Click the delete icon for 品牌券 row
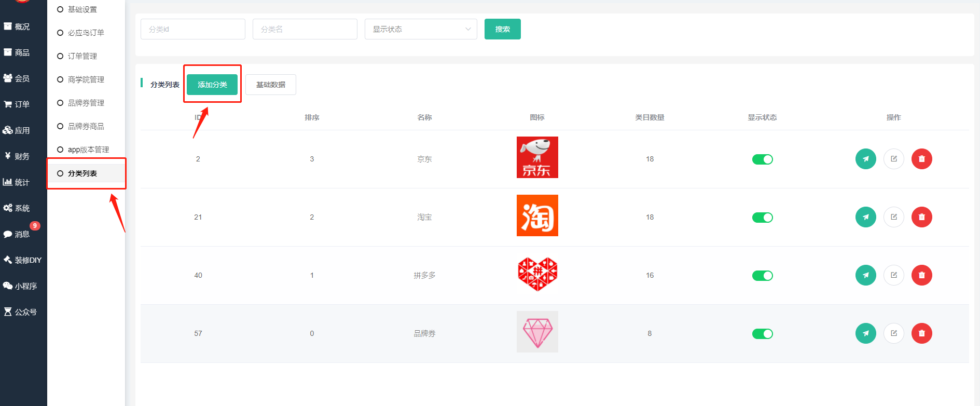 tap(921, 333)
